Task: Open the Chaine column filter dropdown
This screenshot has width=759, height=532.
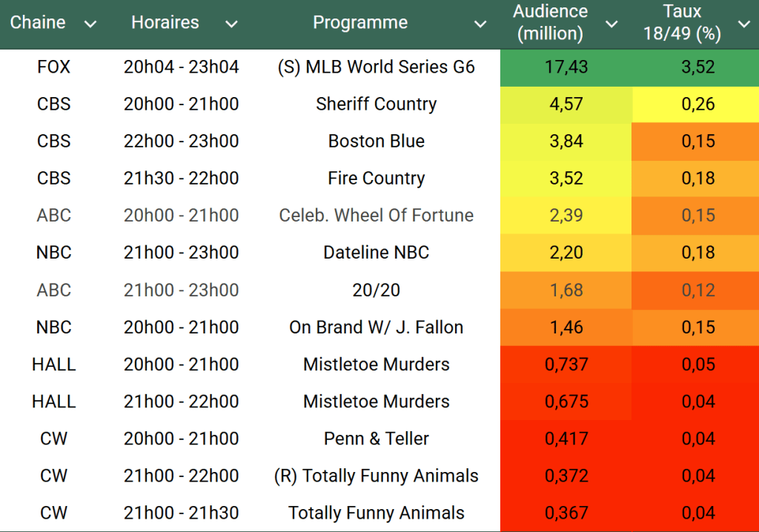Action: (x=90, y=24)
